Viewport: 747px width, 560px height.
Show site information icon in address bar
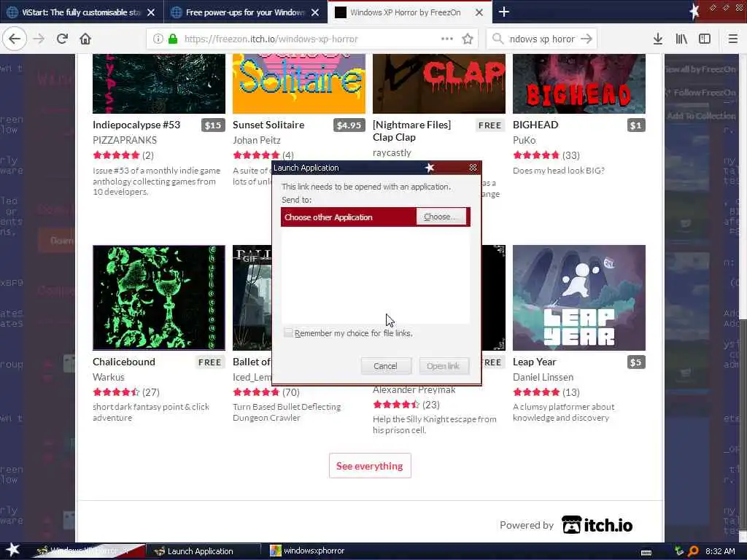tap(158, 39)
